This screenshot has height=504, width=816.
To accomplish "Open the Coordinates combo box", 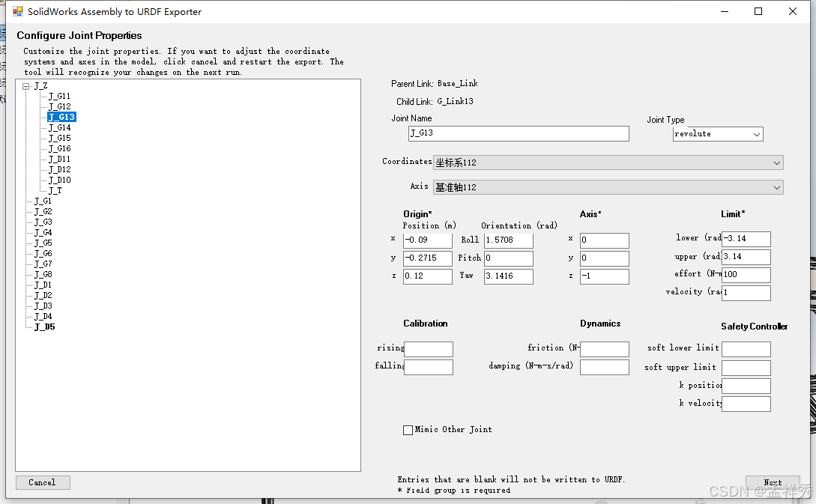I will (x=608, y=163).
